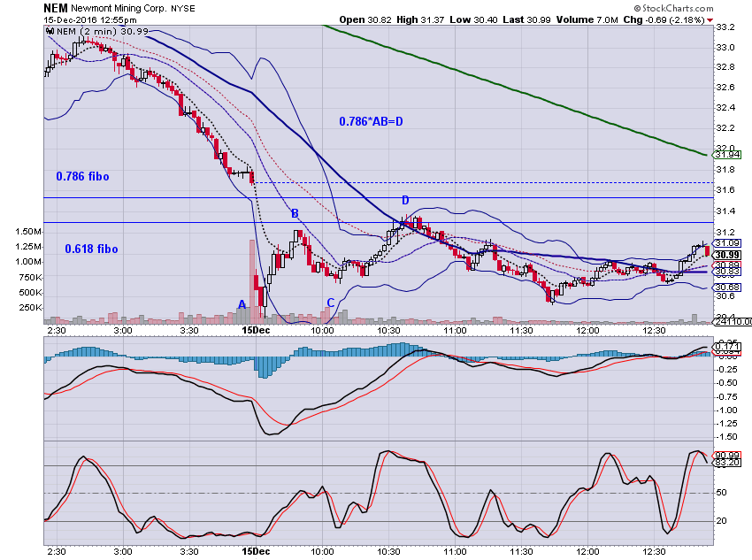Image resolution: width=752 pixels, height=560 pixels.
Task: Click the 33.2 price axis label
Action: click(x=725, y=27)
